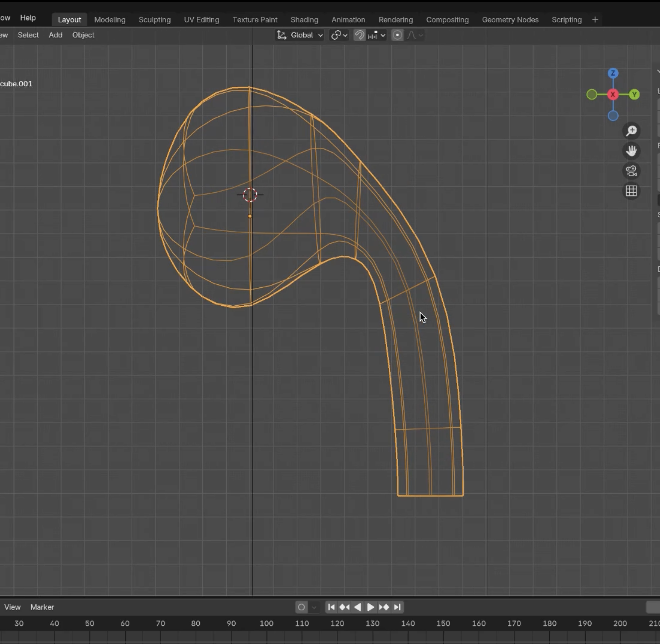The width and height of the screenshot is (660, 644).
Task: Click the zoom magnifier viewport icon
Action: pyautogui.click(x=631, y=131)
